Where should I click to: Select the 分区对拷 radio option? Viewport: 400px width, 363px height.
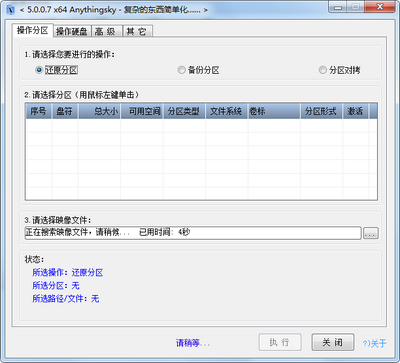pos(340,70)
